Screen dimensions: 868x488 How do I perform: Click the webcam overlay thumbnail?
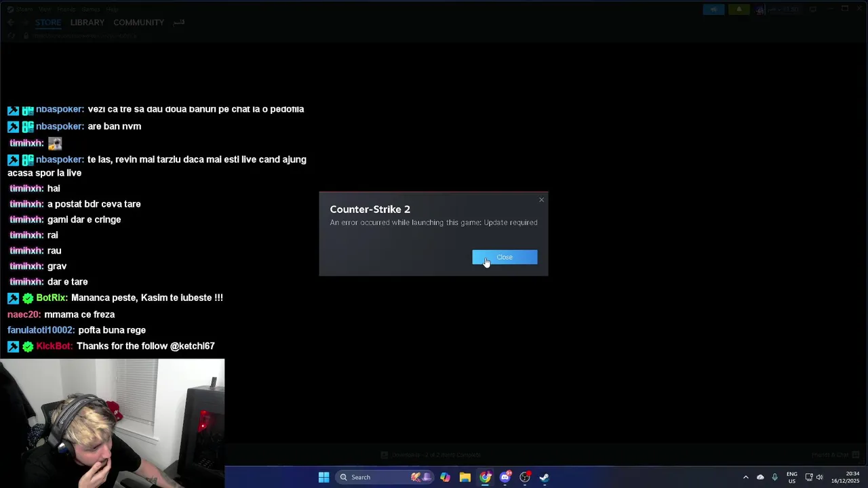pos(112,424)
